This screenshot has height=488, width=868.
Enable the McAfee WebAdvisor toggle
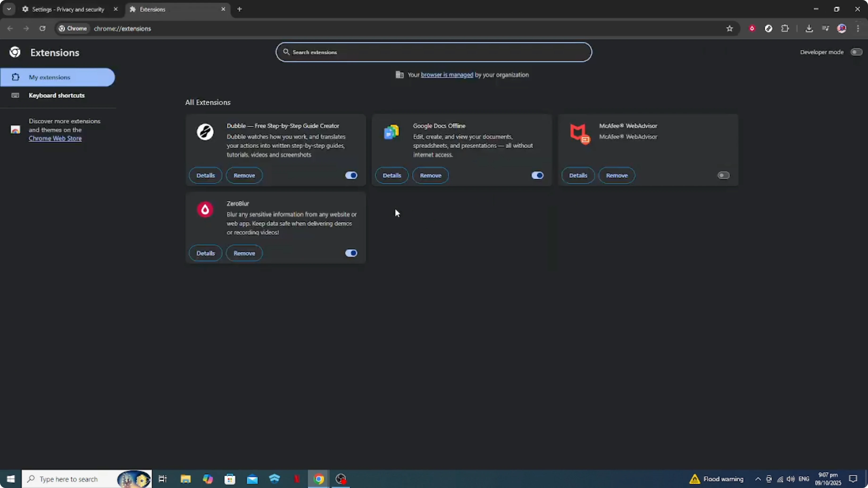[723, 175]
